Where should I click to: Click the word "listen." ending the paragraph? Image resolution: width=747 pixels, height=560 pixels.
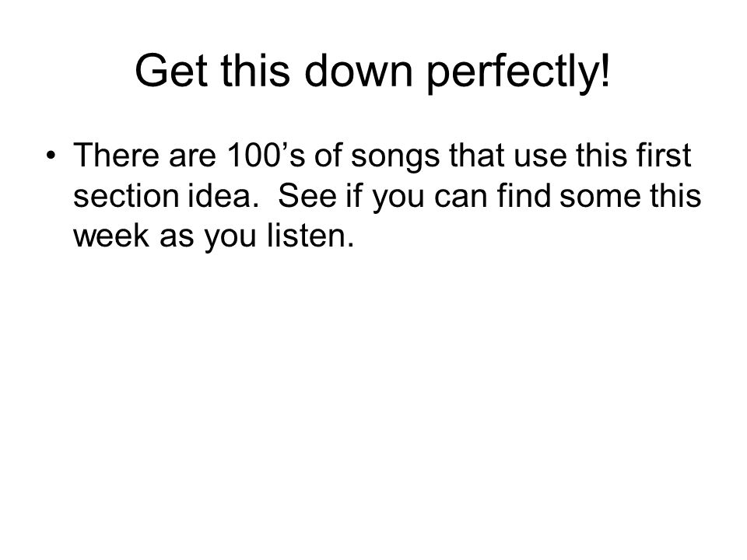(310, 235)
